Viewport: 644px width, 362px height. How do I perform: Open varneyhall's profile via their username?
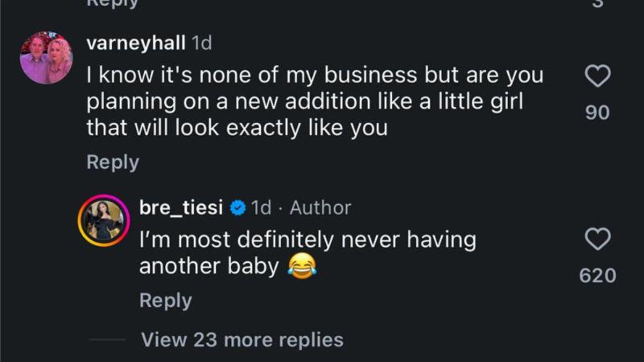136,43
